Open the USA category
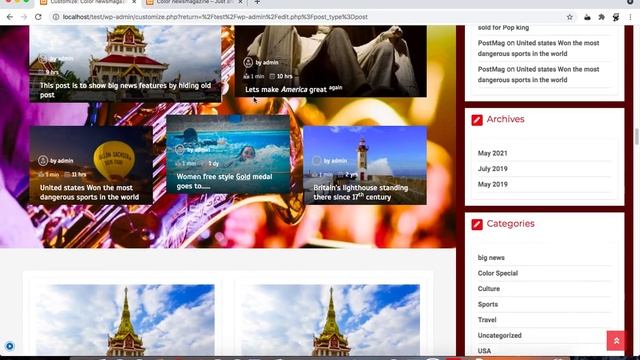The image size is (640, 360). [x=484, y=351]
